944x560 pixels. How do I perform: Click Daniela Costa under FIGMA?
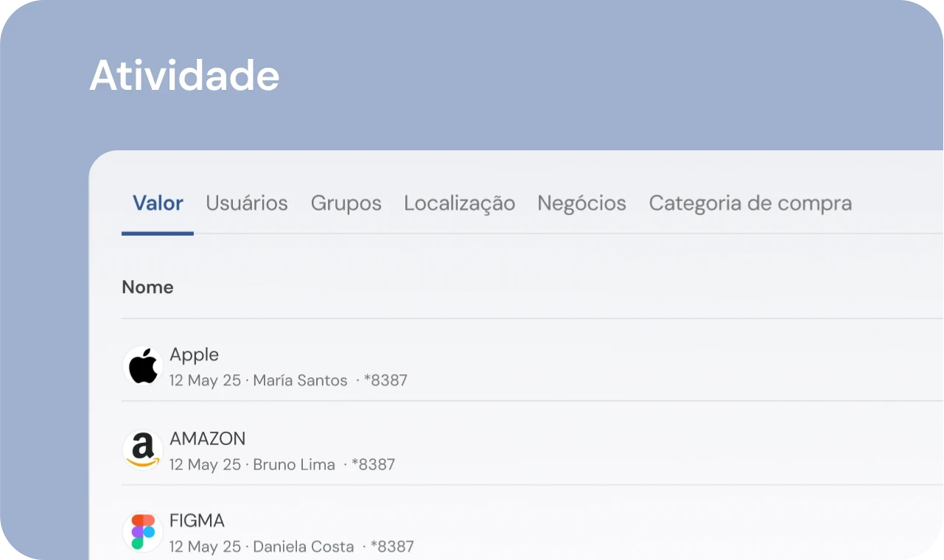(303, 547)
